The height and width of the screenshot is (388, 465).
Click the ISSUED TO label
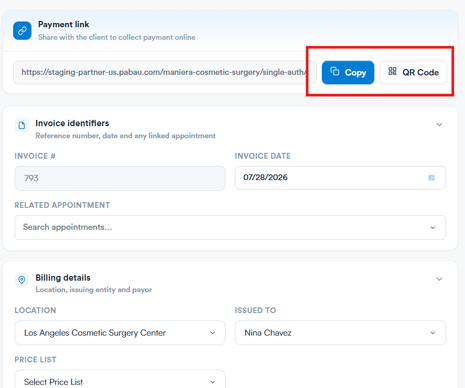coord(255,310)
